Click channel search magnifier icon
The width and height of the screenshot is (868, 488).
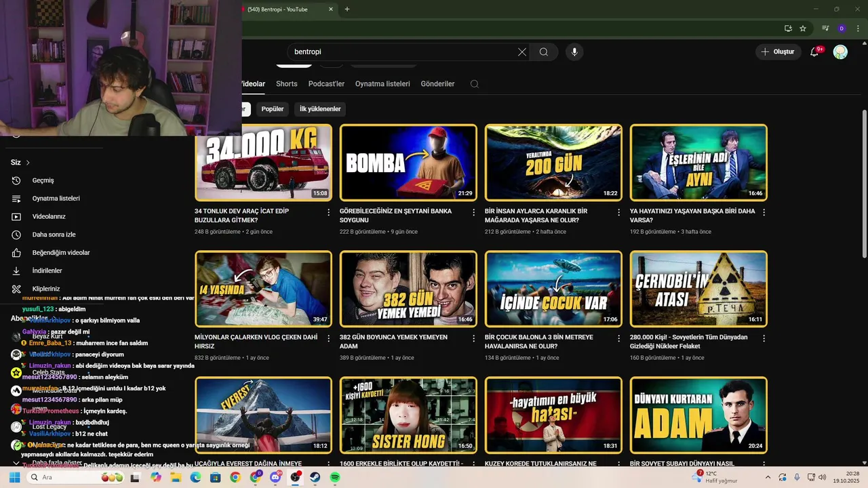pyautogui.click(x=475, y=84)
